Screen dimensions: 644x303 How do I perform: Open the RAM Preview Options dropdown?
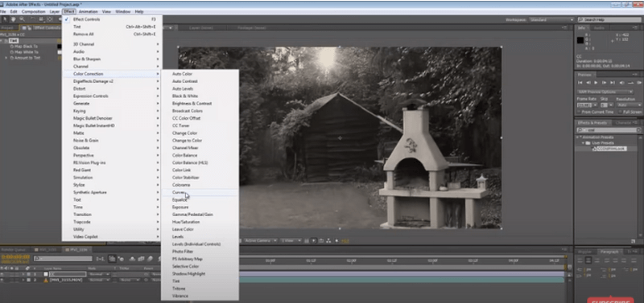(x=605, y=92)
